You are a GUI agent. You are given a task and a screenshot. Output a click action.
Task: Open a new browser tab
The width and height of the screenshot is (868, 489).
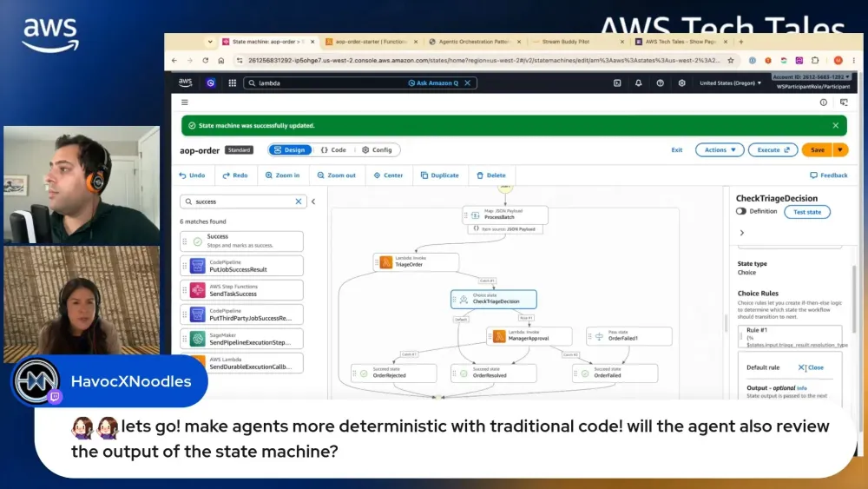click(x=740, y=42)
